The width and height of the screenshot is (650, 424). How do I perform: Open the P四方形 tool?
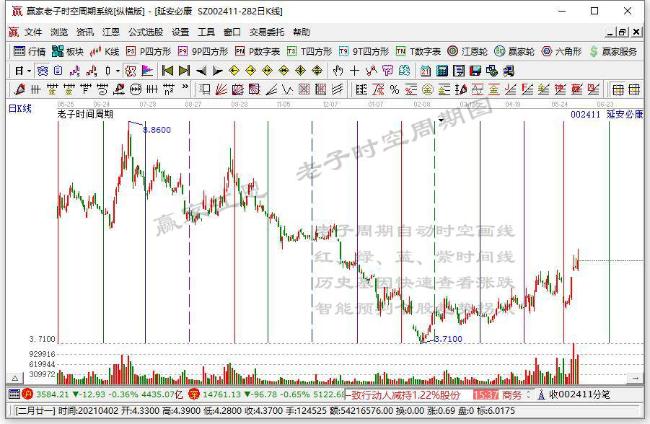tap(148, 51)
